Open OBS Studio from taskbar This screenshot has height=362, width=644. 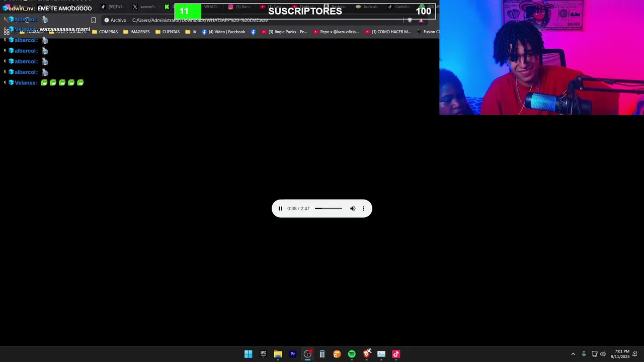coord(307,354)
